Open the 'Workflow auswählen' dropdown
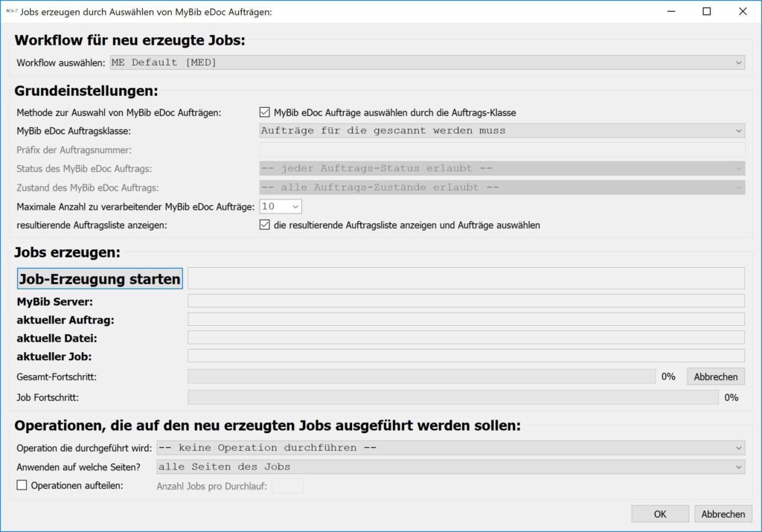 pos(427,63)
